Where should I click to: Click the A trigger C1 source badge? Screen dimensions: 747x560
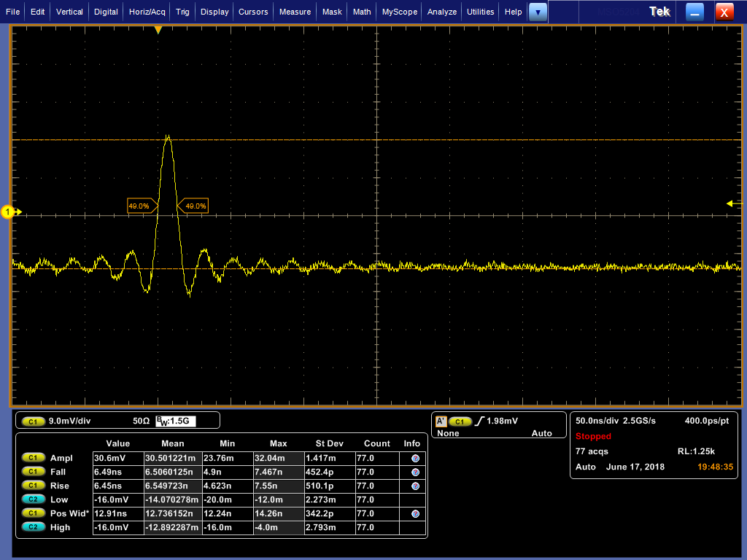click(460, 421)
